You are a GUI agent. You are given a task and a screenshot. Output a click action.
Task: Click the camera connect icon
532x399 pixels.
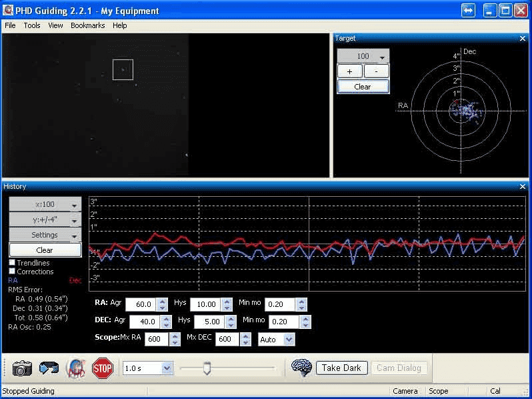[x=22, y=368]
